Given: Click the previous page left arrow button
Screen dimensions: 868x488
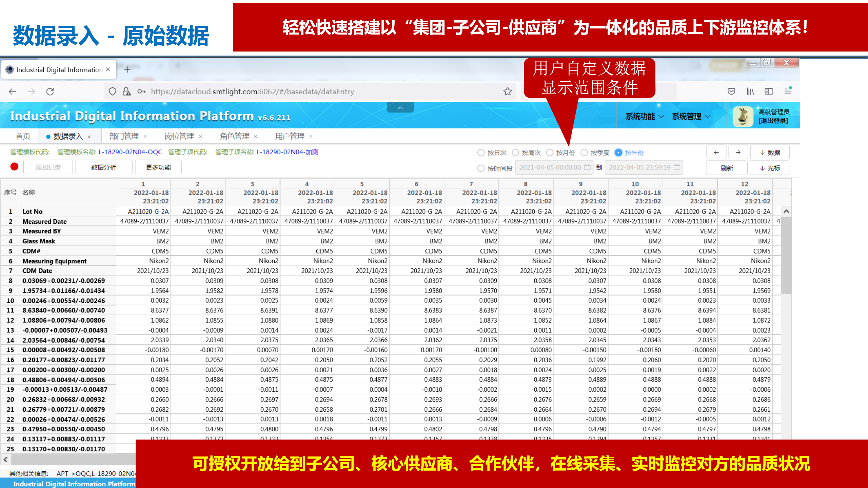Looking at the screenshot, I should [x=716, y=152].
